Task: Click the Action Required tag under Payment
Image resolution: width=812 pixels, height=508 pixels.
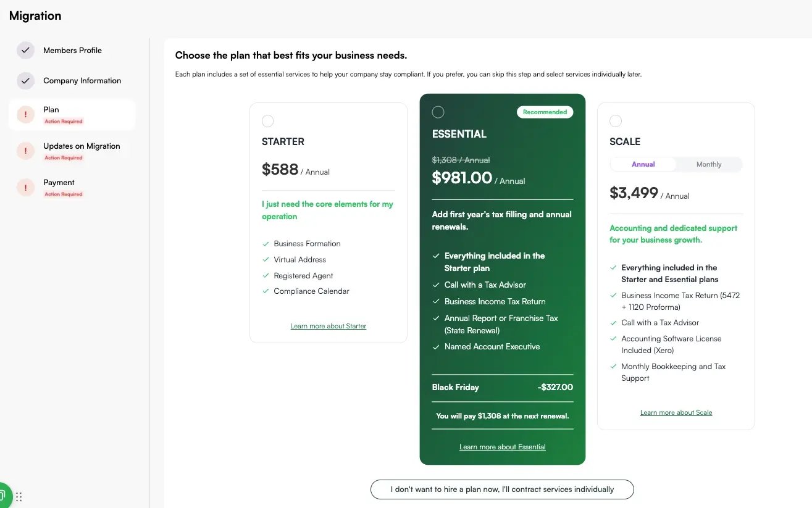Action: coord(63,194)
